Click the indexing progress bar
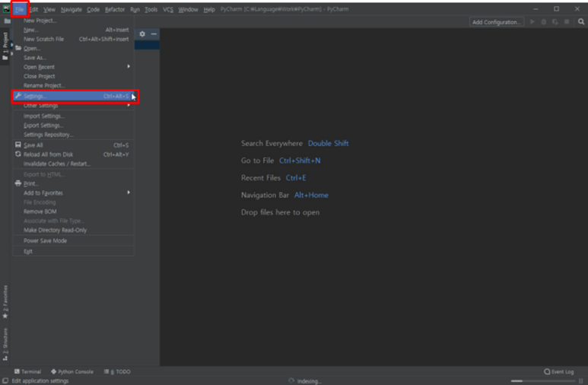The width and height of the screenshot is (588, 385). pos(542,381)
